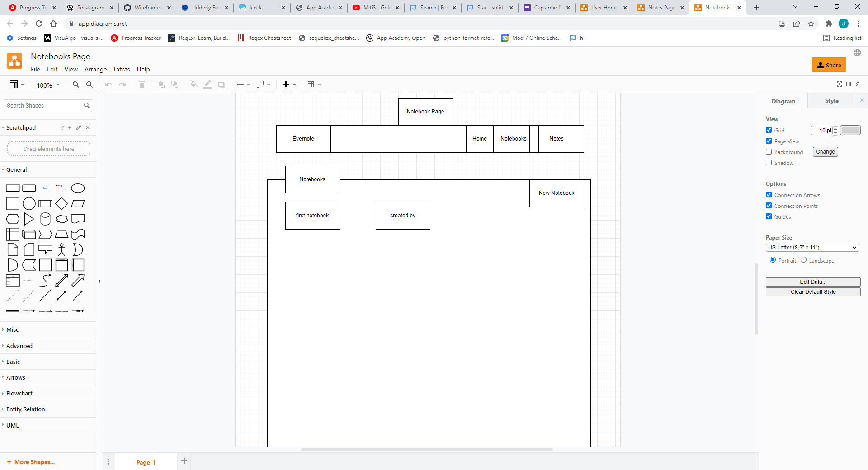Enable the Shadow checkbox in View section
This screenshot has width=868, height=470.
(769, 163)
